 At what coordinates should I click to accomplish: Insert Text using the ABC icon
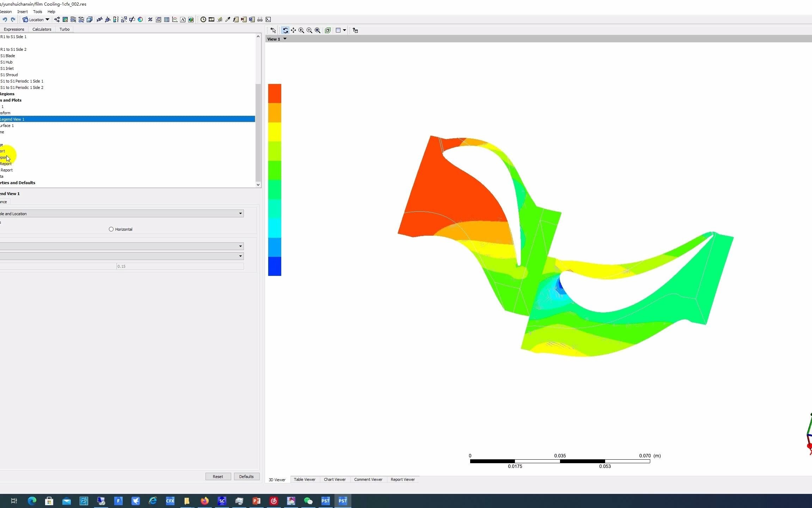99,20
